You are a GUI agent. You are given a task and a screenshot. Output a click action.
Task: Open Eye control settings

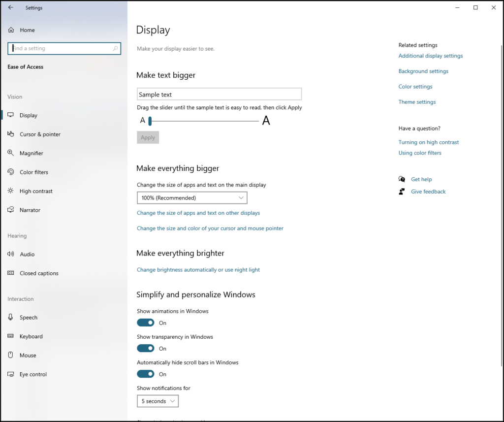click(x=33, y=374)
